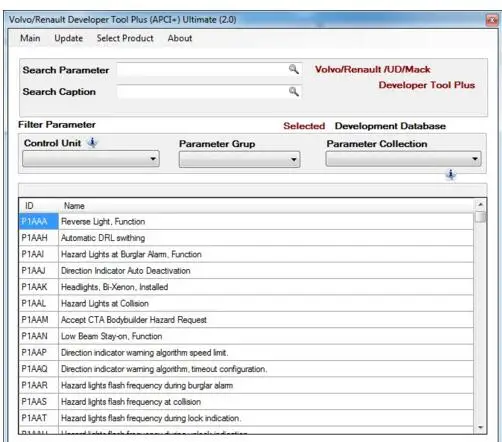The image size is (502, 442).
Task: Select the P1AAL ID cell
Action: coord(39,303)
